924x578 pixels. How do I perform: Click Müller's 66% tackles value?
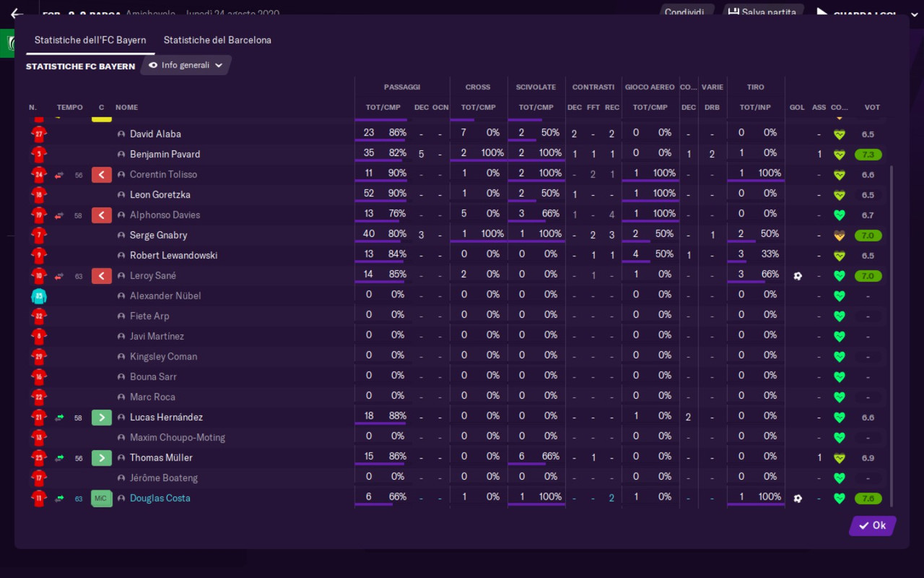(550, 457)
